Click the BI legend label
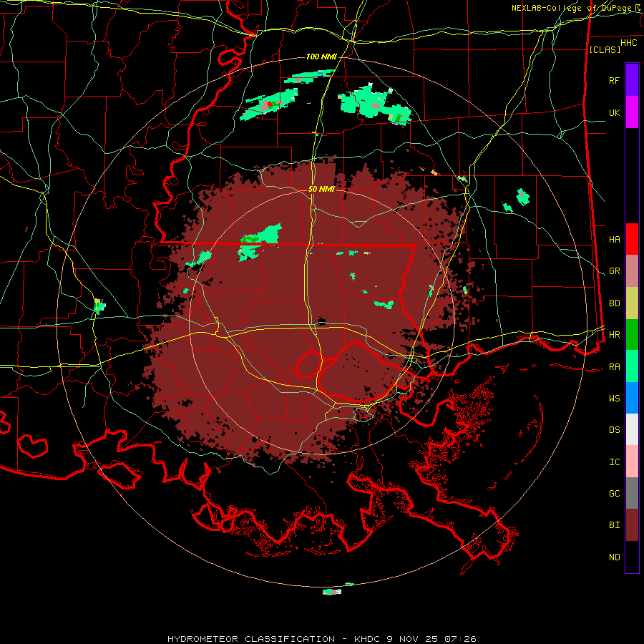This screenshot has width=644, height=644. click(x=614, y=525)
